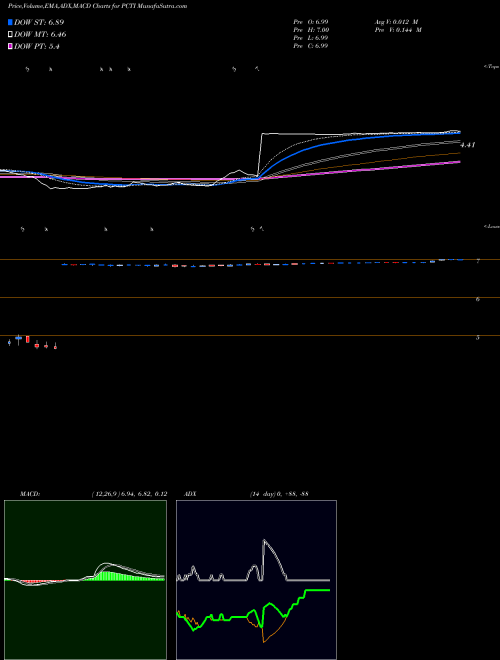Click price axis label 6
500x660 pixels.
pos(478,299)
